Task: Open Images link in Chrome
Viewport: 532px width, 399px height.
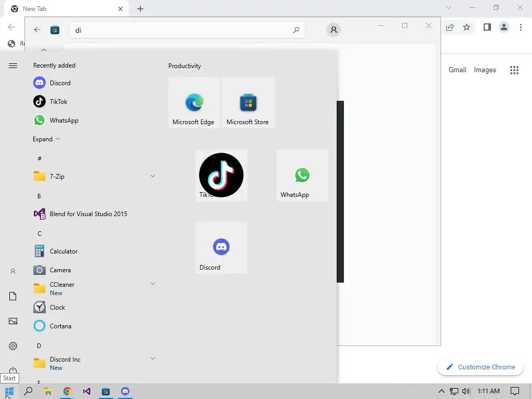Action: tap(485, 70)
